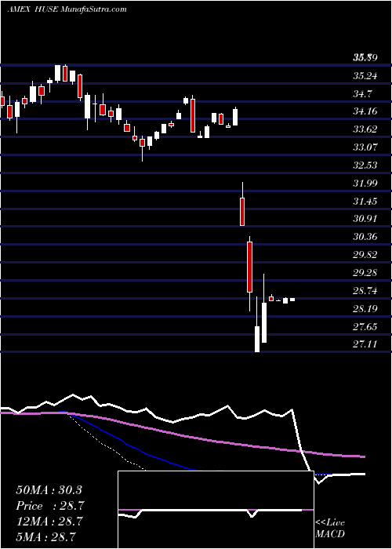Click the 33.62 price axis label
This screenshot has width=392, height=549.
pos(365,129)
